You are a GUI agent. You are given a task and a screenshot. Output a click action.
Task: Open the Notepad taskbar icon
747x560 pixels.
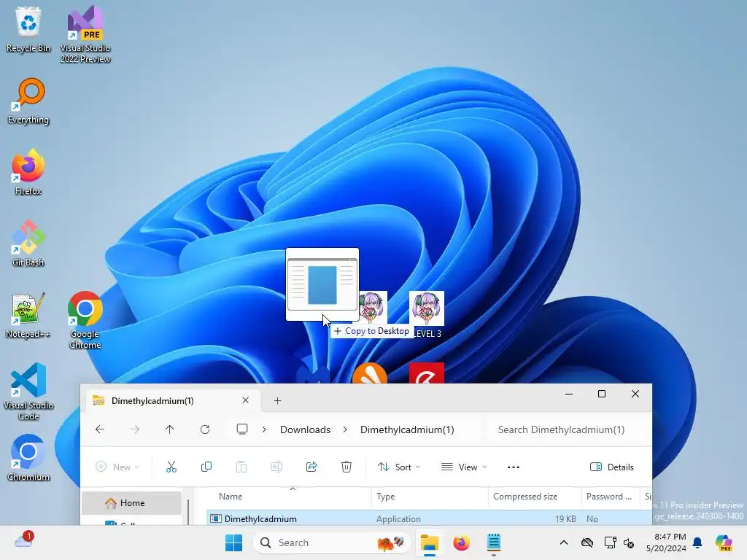pyautogui.click(x=494, y=542)
